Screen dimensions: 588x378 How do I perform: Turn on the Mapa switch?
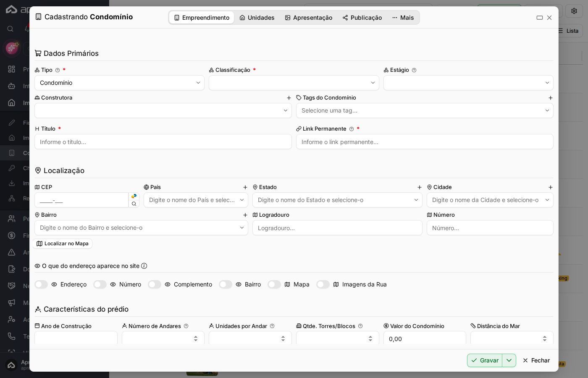tap(274, 284)
